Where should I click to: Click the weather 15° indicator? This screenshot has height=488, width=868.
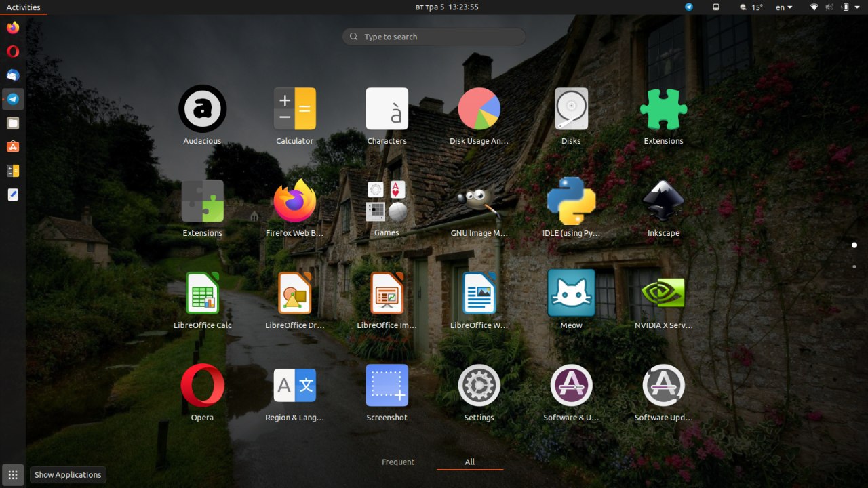[x=751, y=7]
